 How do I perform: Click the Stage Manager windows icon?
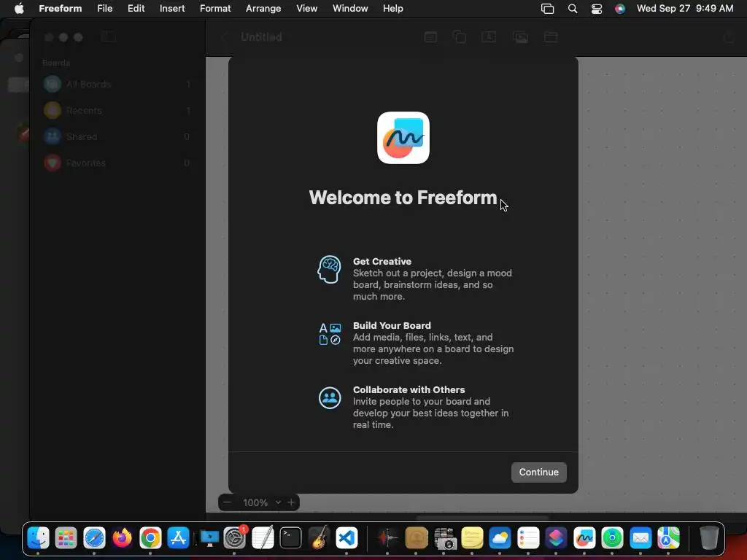[x=547, y=9]
